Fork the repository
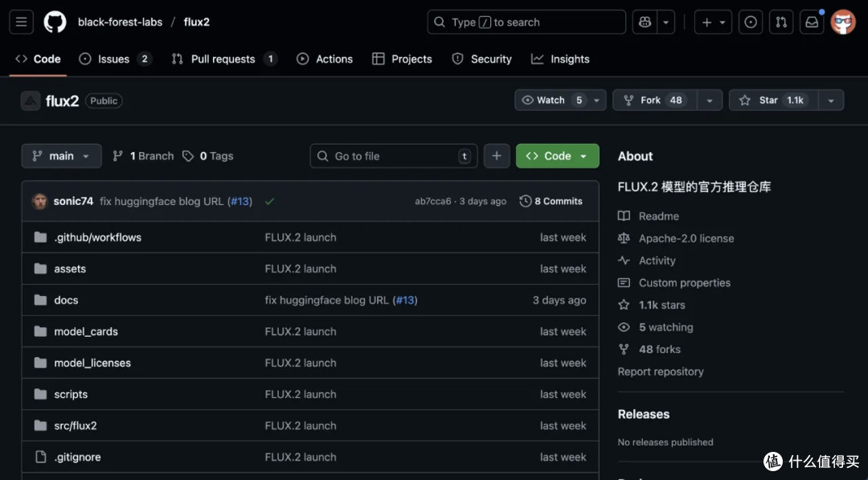The height and width of the screenshot is (480, 868). click(655, 101)
